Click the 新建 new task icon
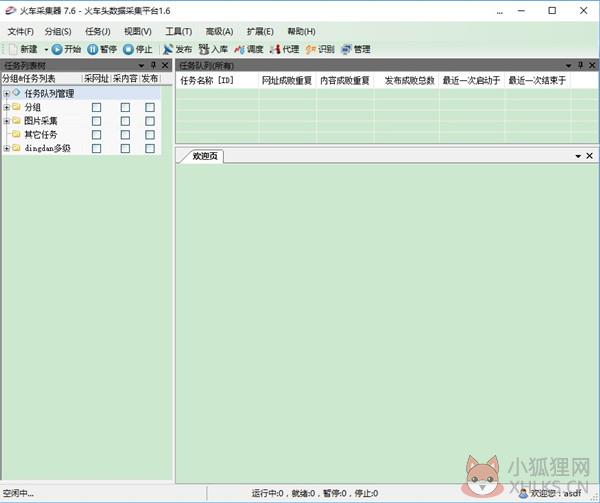The height and width of the screenshot is (503, 600). click(14, 49)
